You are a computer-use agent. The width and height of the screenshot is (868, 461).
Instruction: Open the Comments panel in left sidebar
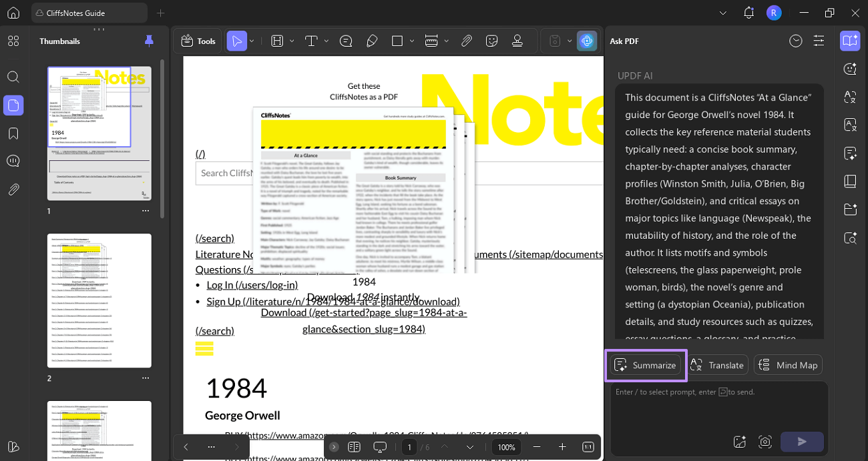(x=13, y=160)
